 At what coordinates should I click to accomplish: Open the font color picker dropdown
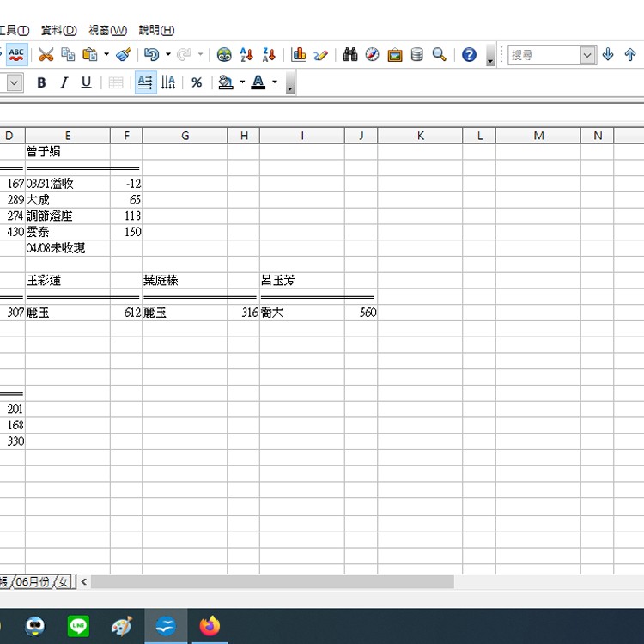pos(275,82)
